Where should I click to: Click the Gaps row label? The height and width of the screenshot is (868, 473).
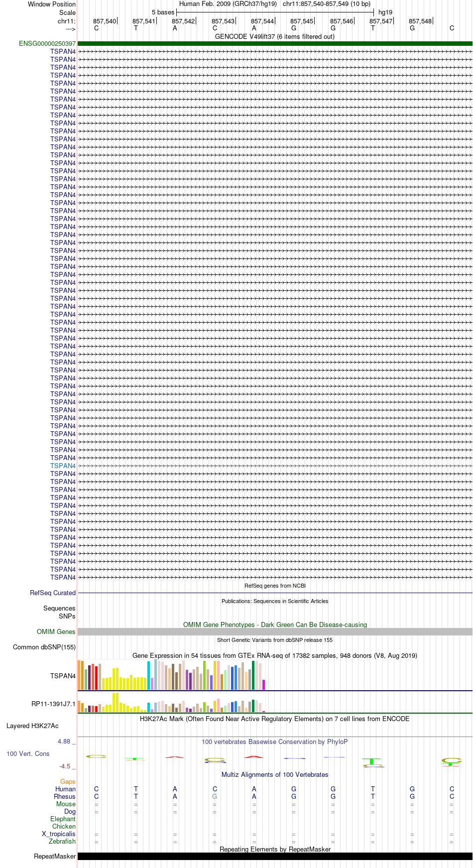pos(68,781)
